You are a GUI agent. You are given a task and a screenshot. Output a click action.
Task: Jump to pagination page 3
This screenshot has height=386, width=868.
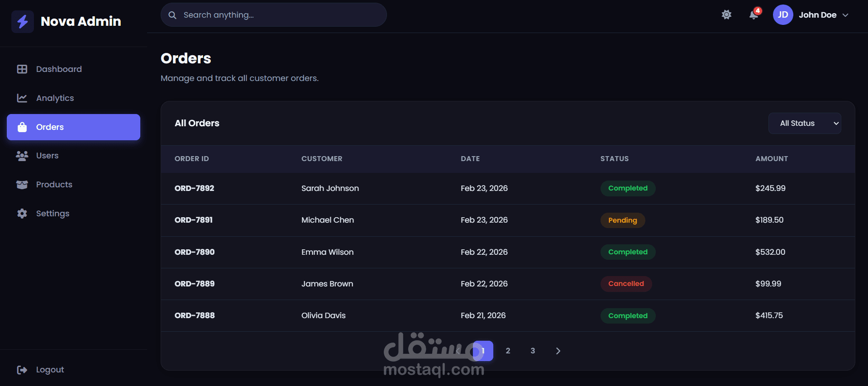coord(533,351)
